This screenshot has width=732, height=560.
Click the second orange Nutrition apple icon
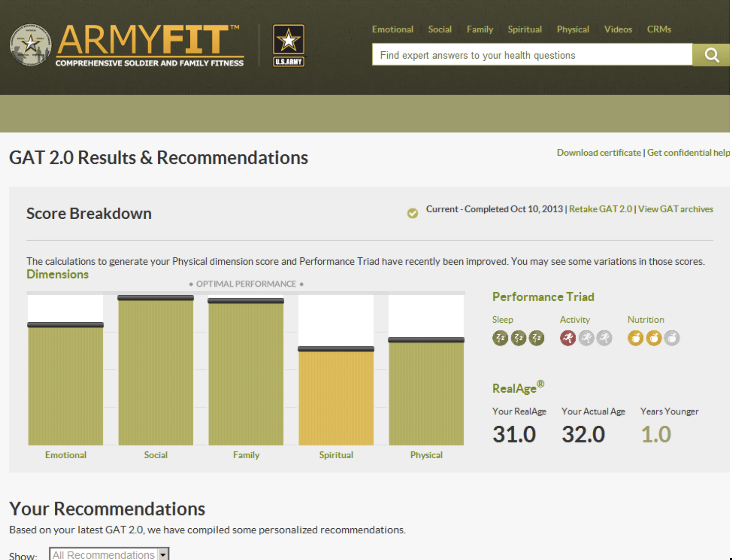click(654, 338)
